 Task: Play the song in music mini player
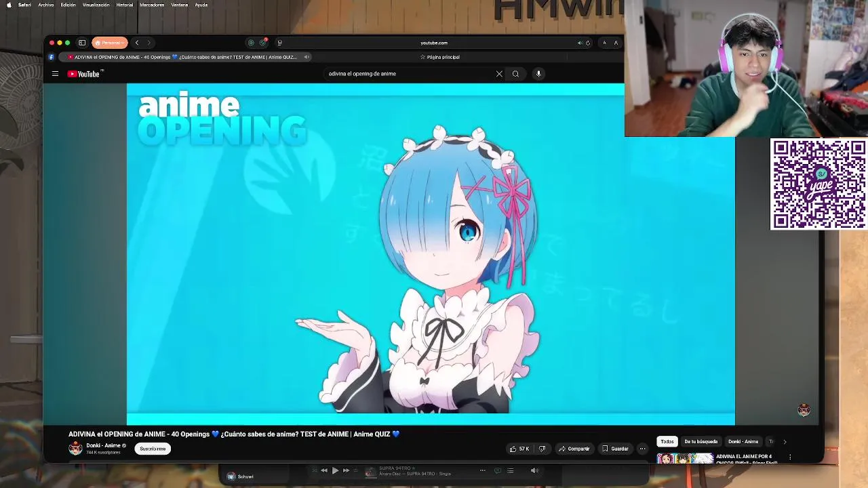(x=335, y=470)
